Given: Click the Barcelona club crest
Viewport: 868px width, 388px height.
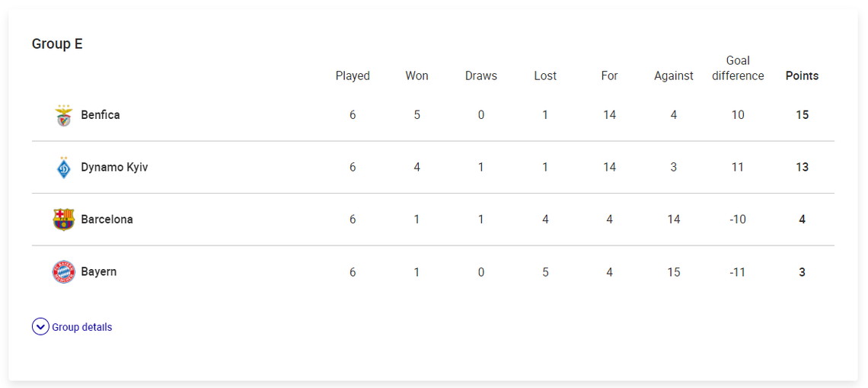Looking at the screenshot, I should [64, 220].
